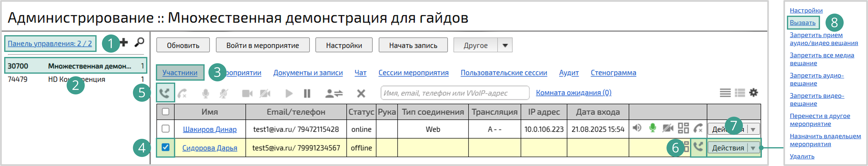868x166 pixels.
Task: Open Действия dropdown for Сидорова Дарья
Action: pyautogui.click(x=753, y=148)
